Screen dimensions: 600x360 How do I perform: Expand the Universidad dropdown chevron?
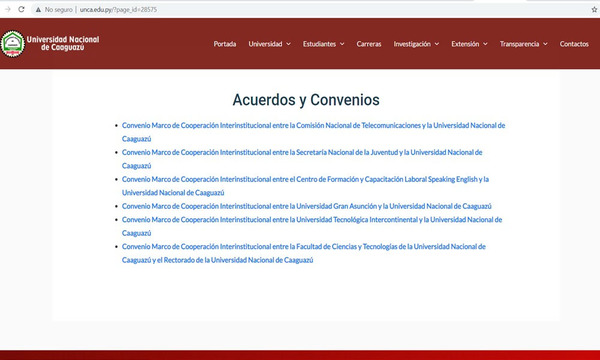(288, 44)
